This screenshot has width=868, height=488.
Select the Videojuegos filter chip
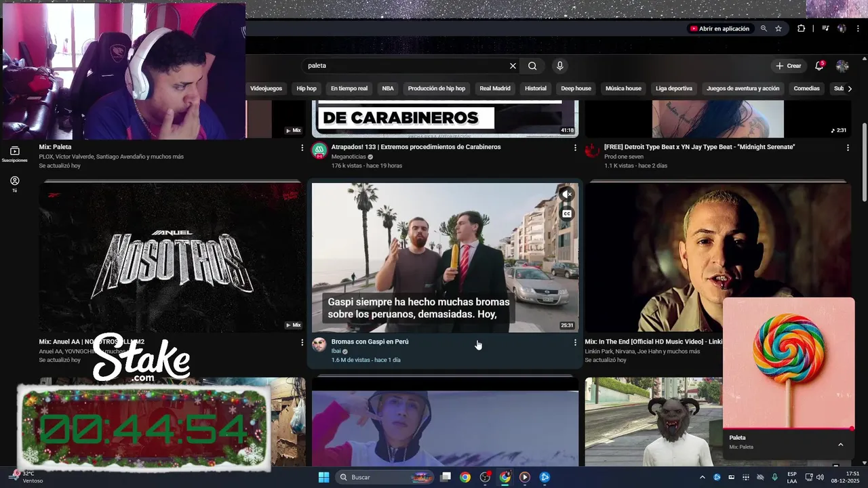266,88
